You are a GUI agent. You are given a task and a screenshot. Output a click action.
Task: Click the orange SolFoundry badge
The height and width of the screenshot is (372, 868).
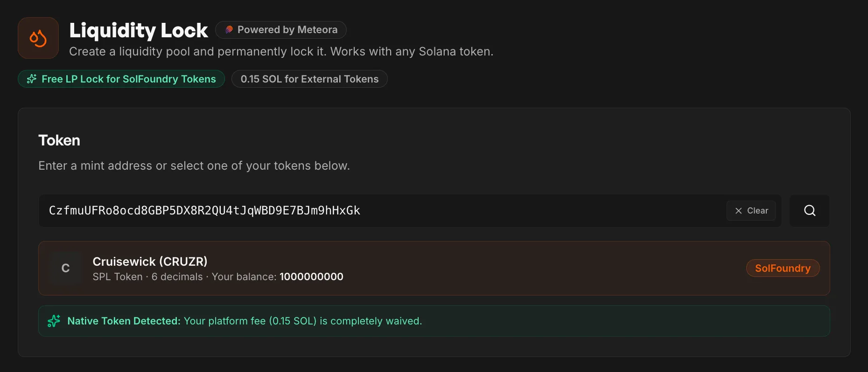tap(783, 269)
